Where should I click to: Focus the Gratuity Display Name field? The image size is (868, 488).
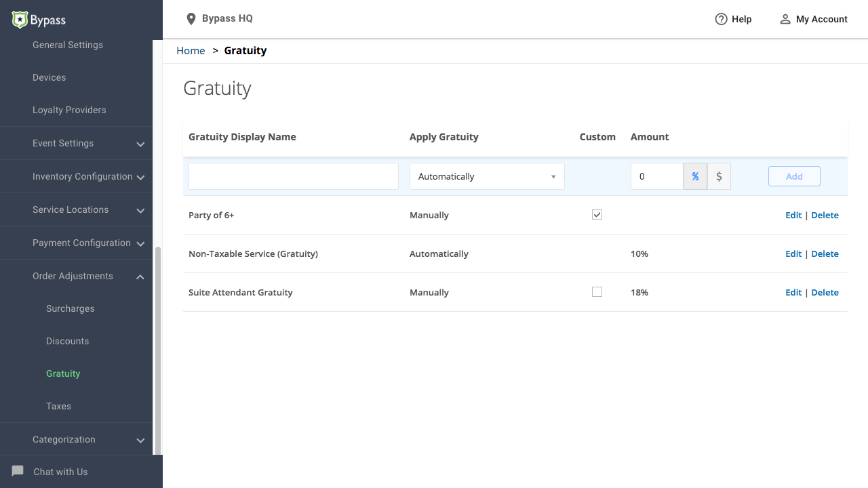pyautogui.click(x=294, y=176)
